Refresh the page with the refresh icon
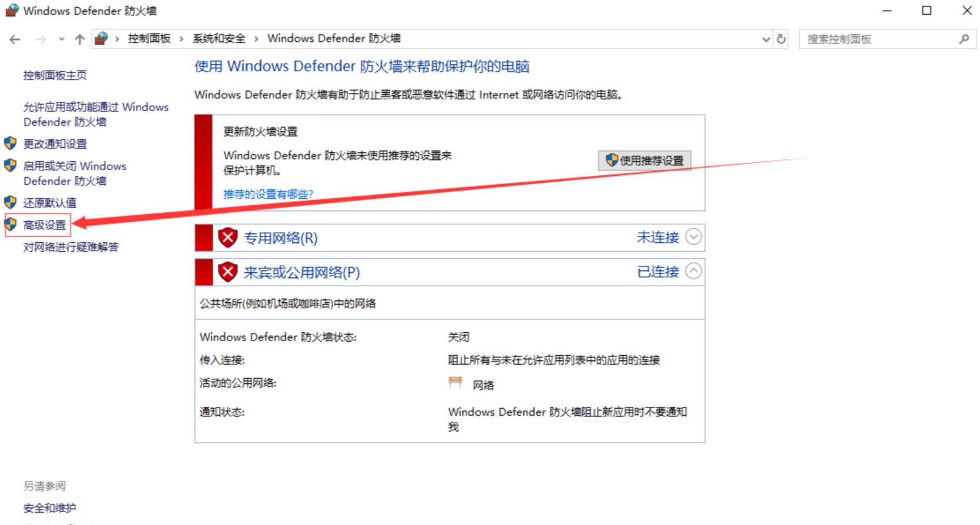 [x=781, y=39]
